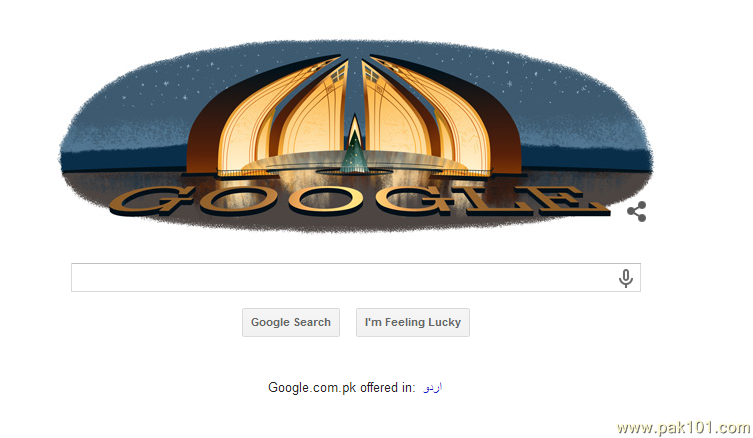
Task: Click the second golden O letter in the doodle
Action: (328, 199)
